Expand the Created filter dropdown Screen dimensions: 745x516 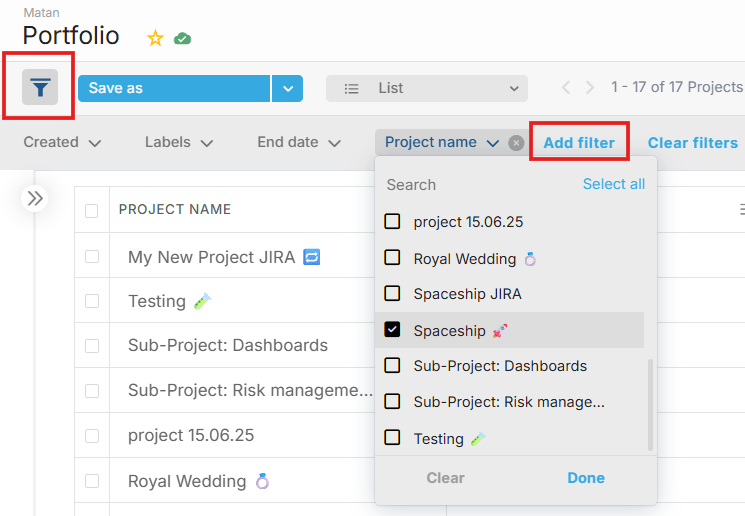62,143
